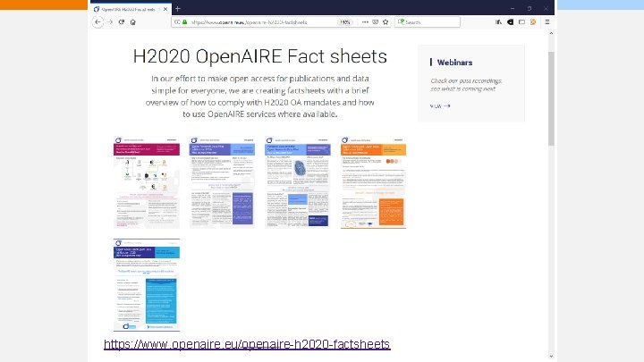Click the text 'Check our past recordings'
This screenshot has width=644, height=362.
pyautogui.click(x=466, y=80)
